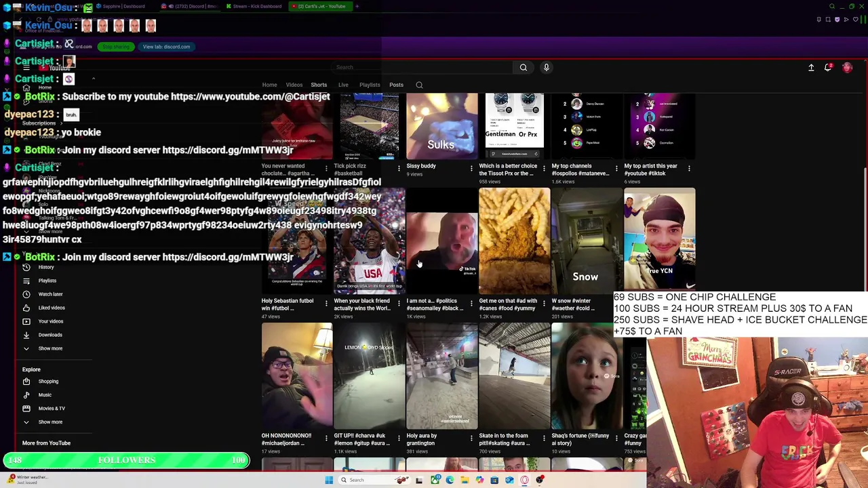Click the Playlists icon in sidebar

[x=26, y=281]
